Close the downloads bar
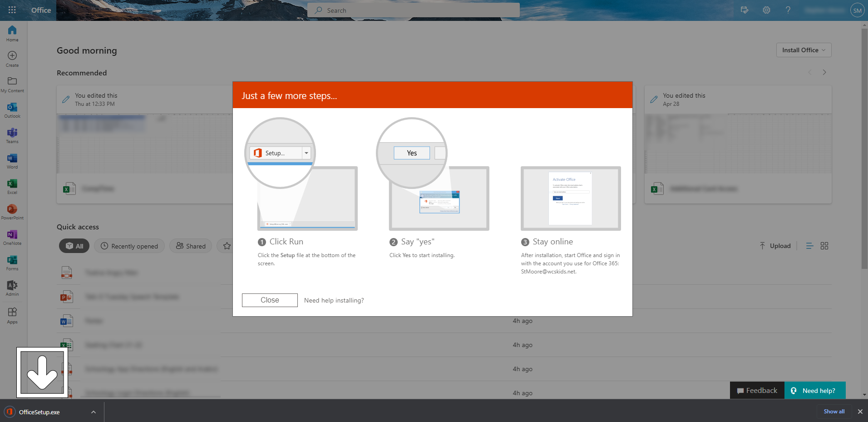868x422 pixels. 860,412
